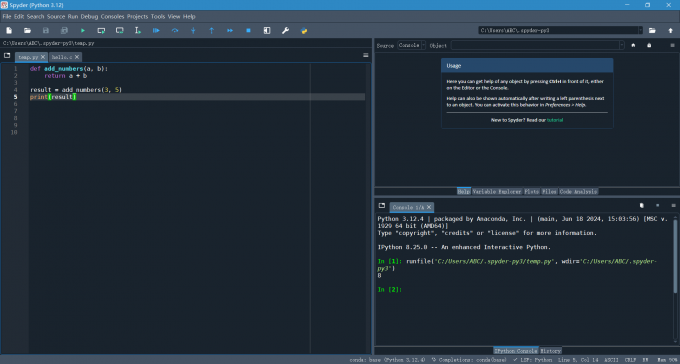Expand the Object combo box arrow
The width and height of the screenshot is (680, 364).
622,46
